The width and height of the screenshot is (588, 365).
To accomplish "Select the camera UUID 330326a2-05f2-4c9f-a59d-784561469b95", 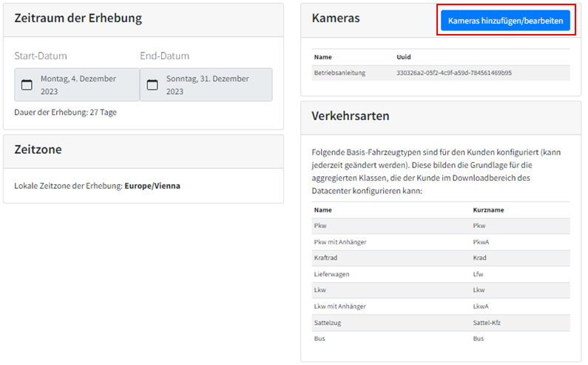I will tap(453, 73).
